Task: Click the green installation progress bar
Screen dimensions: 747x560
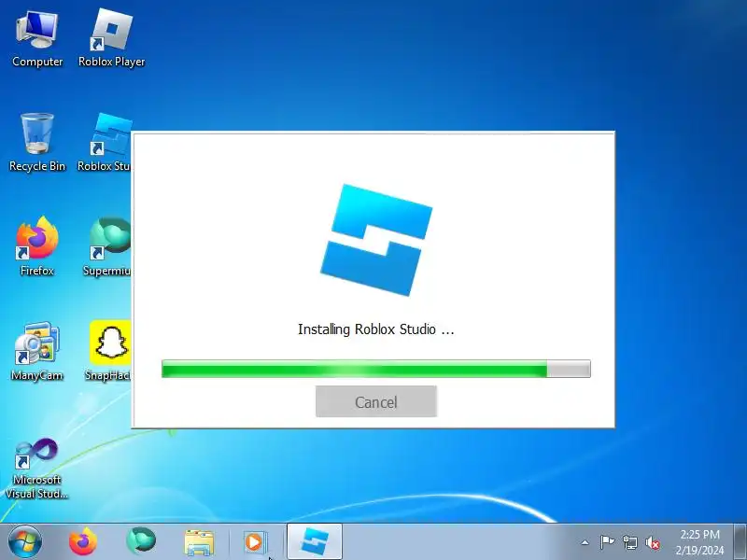Action: click(x=376, y=369)
